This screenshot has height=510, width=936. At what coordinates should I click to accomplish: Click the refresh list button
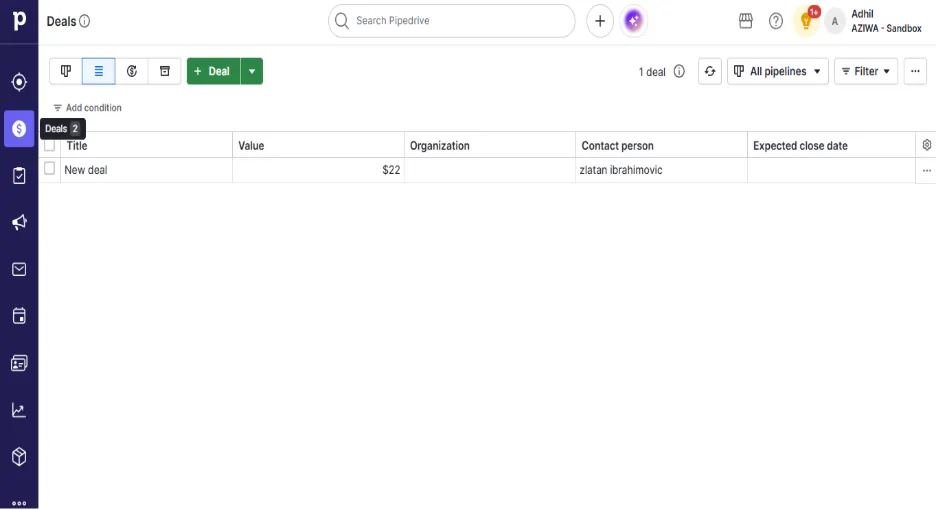710,71
